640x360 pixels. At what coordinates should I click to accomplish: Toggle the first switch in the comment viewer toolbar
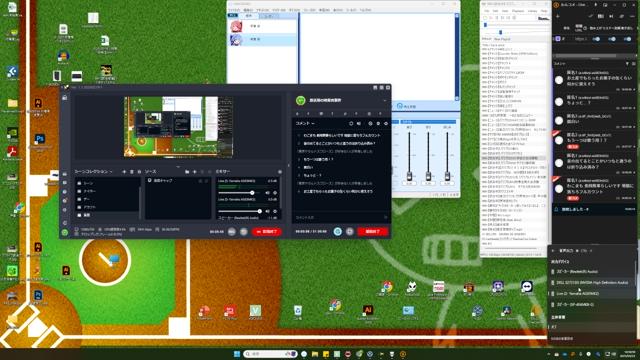(596, 39)
